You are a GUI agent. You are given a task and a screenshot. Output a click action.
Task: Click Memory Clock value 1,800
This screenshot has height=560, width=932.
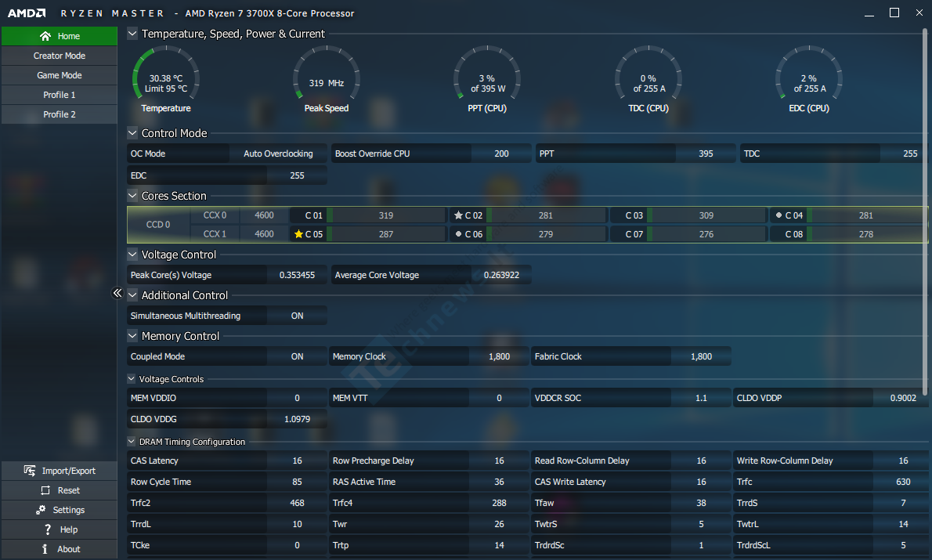pos(500,356)
